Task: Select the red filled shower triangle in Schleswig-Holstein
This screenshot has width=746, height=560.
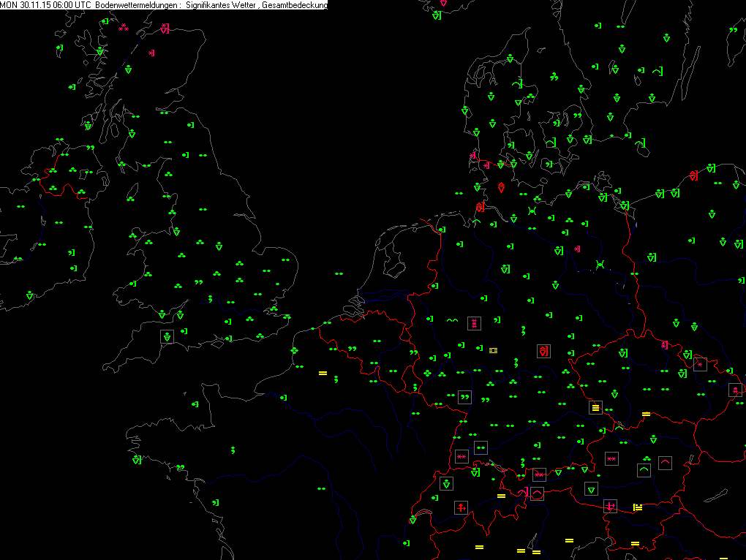Action: click(x=501, y=186)
